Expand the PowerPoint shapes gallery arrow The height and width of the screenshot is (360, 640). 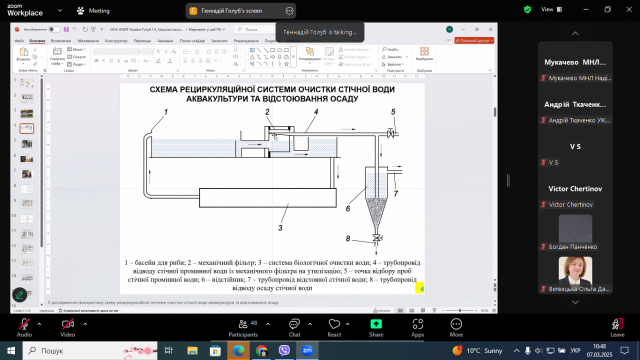point(293,57)
